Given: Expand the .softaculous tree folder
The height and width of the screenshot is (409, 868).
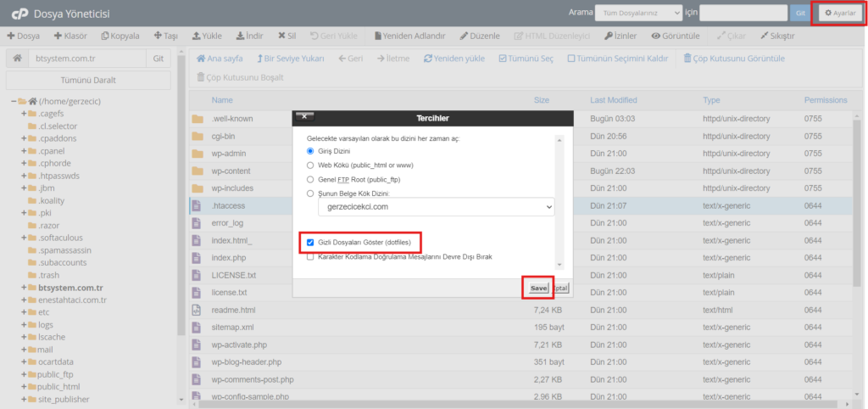Looking at the screenshot, I should (24, 238).
